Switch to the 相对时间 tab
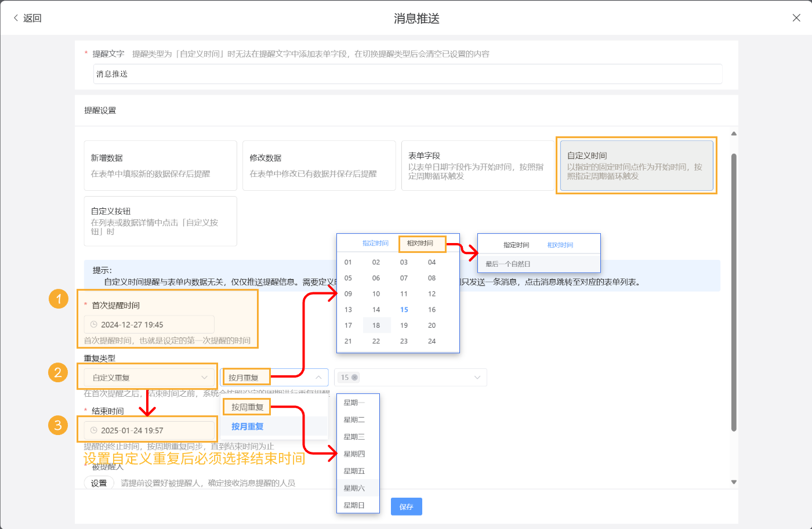 pos(422,243)
